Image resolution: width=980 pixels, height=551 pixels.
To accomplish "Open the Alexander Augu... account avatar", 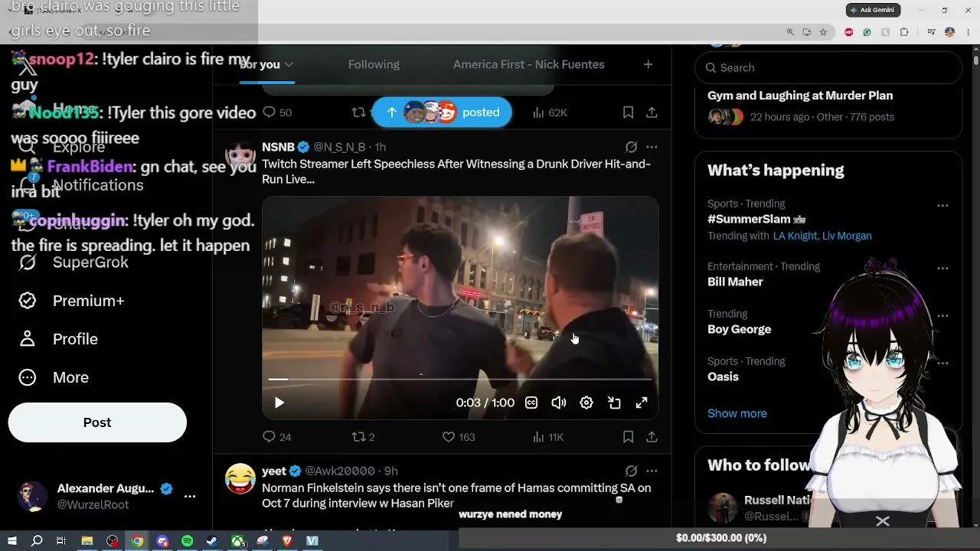I will click(x=32, y=497).
